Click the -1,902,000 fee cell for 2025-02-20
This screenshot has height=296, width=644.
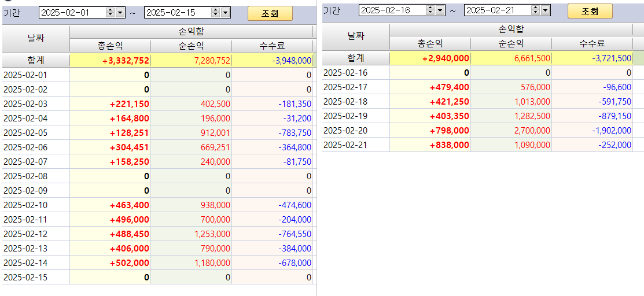point(592,130)
